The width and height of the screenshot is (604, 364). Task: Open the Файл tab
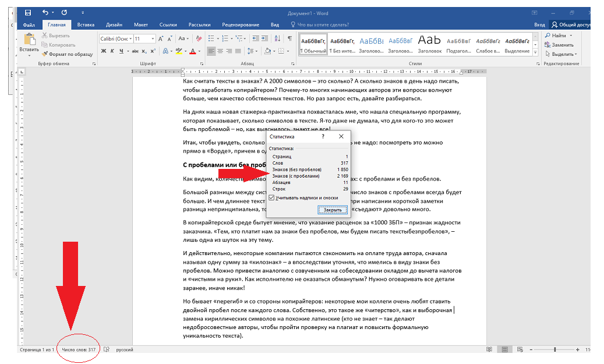click(x=29, y=24)
